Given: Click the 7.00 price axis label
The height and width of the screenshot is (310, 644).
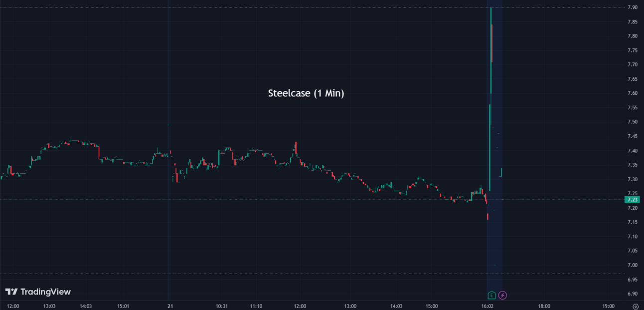Looking at the screenshot, I should (x=632, y=265).
